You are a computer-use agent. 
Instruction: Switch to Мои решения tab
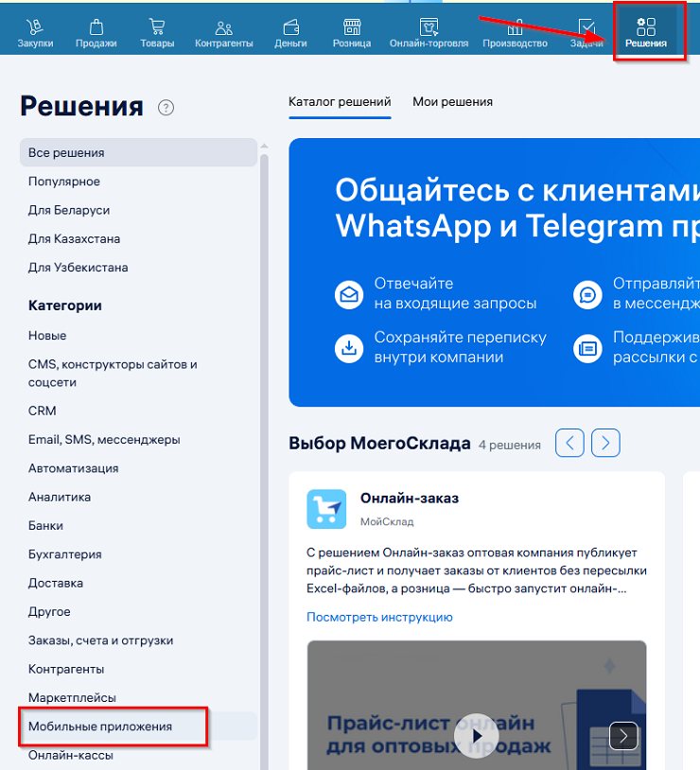pyautogui.click(x=452, y=102)
